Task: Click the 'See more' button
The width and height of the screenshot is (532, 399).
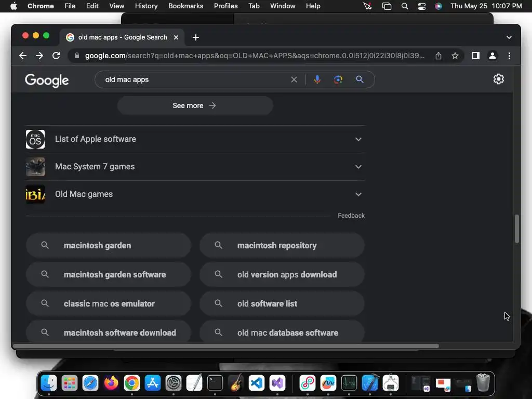Action: 195,105
